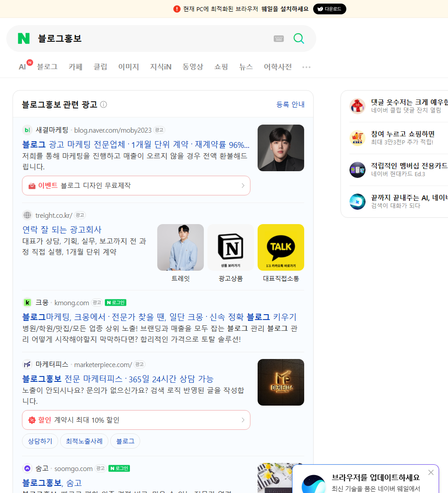448x493 pixels.
Task: Click the 마케터피스 logo thumbnail
Action: point(281,382)
